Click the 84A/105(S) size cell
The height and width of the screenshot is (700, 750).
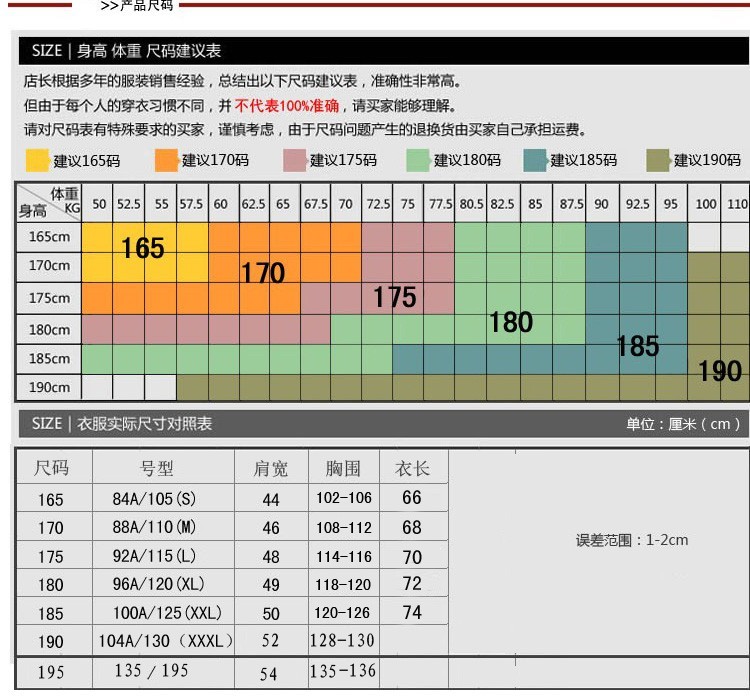(155, 498)
